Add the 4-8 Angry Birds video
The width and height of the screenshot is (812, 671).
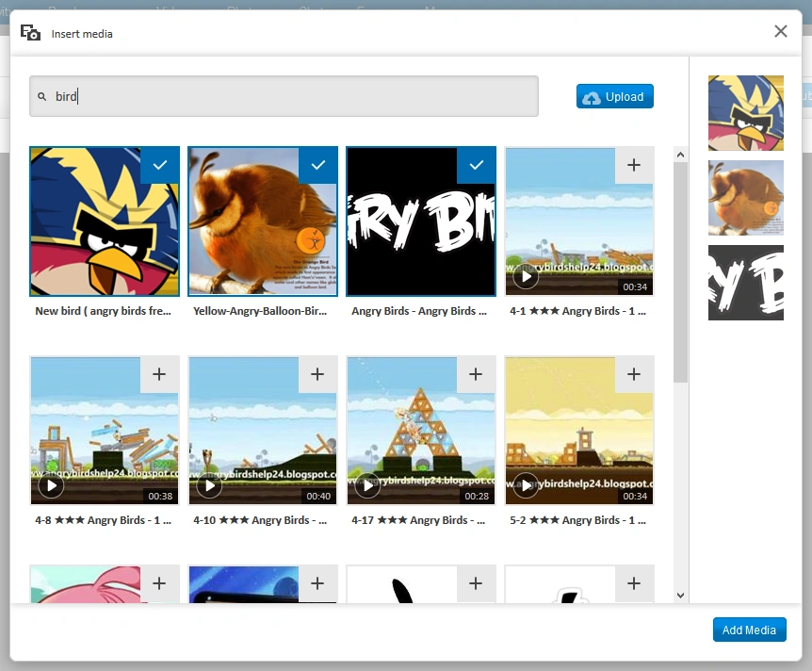tap(159, 374)
